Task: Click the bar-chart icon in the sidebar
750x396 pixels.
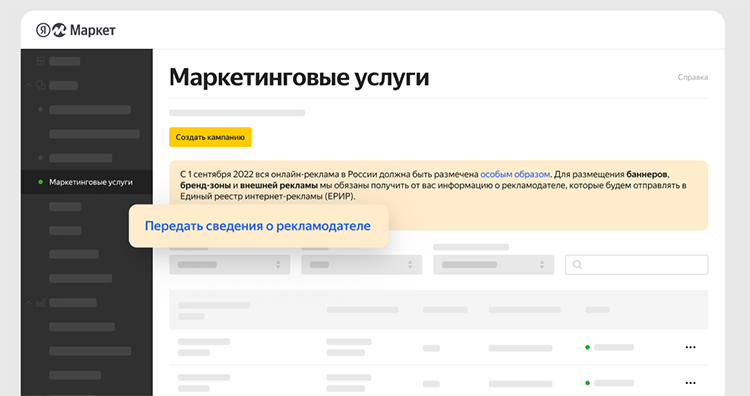Action: (41, 303)
